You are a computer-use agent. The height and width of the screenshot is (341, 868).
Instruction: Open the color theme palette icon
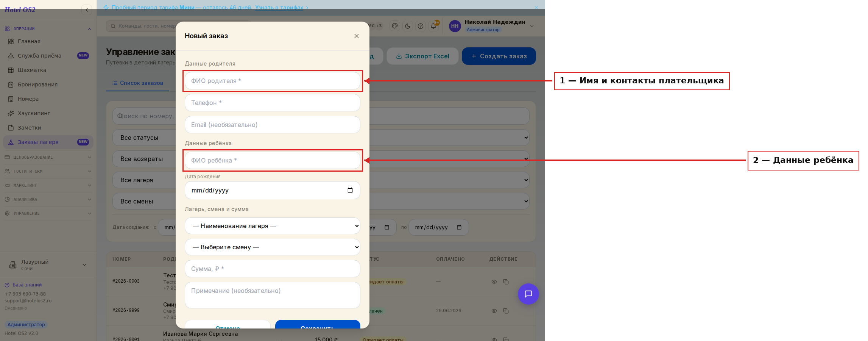[395, 26]
